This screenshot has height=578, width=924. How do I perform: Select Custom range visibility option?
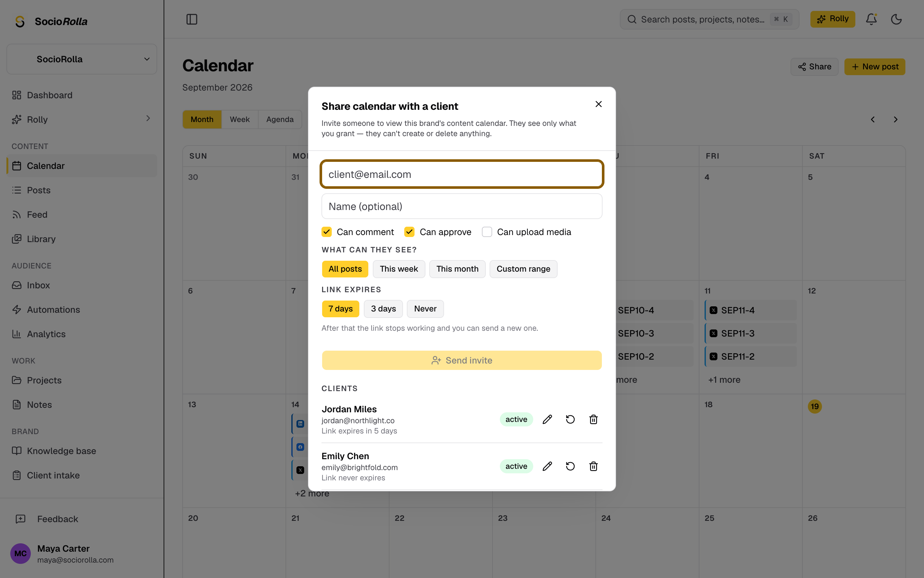point(523,269)
